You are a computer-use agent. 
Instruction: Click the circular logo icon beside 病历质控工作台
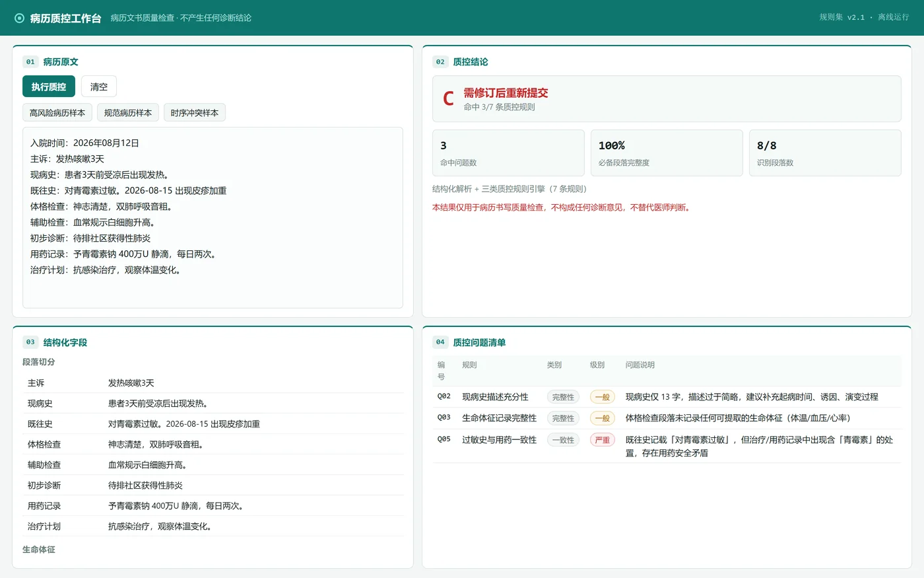point(19,18)
